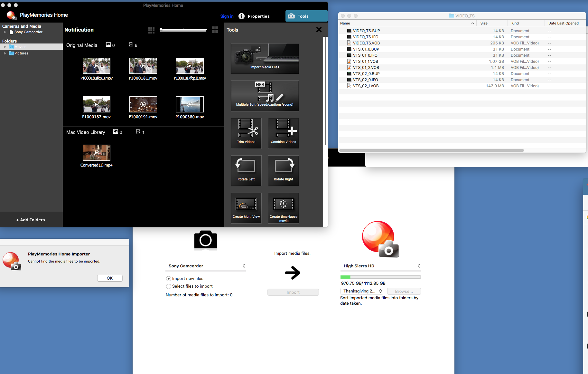Viewport: 588px width, 374px height.
Task: Sort by Date Last Opened column
Action: [565, 23]
